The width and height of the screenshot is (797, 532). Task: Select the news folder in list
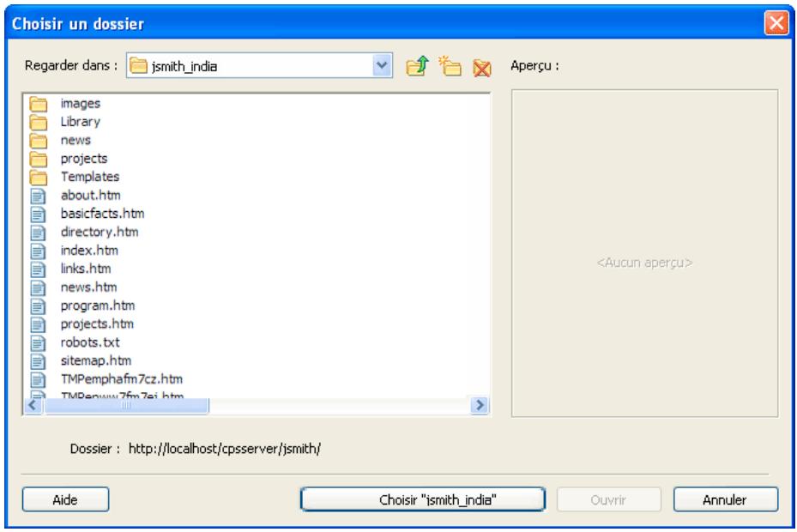[75, 140]
